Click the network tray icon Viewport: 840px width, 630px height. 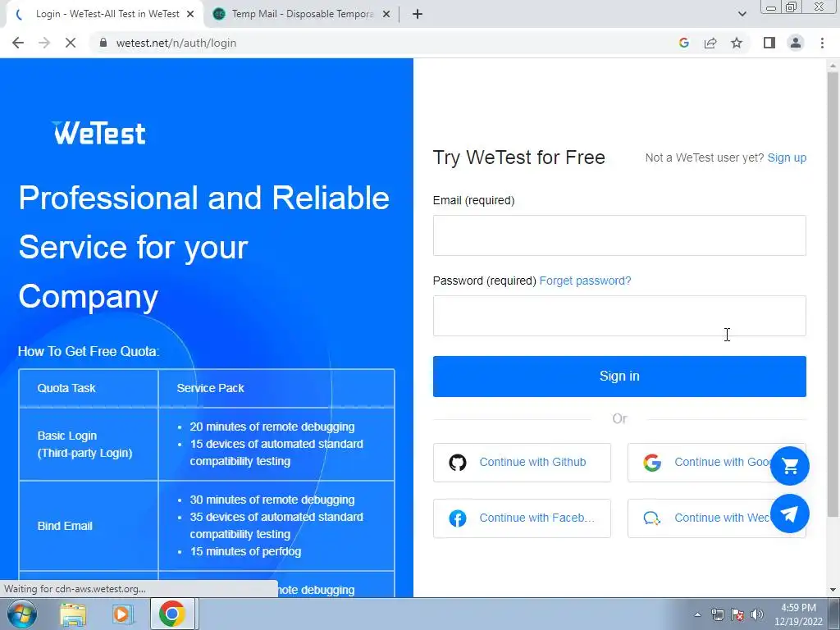pos(717,614)
